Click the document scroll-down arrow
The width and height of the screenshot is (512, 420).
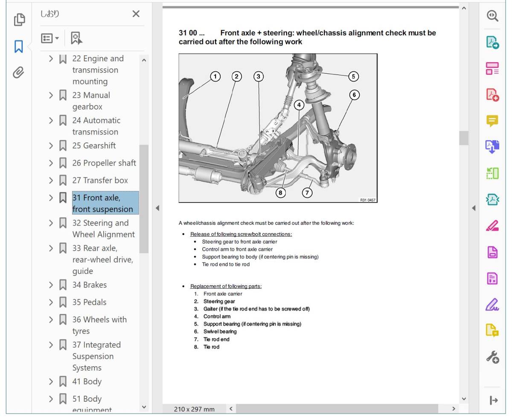[x=464, y=399]
